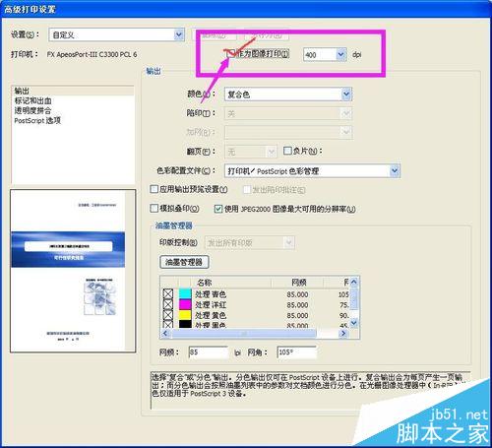Open the 设置 preset dropdown showing 自定义
492x448 pixels.
pos(116,34)
